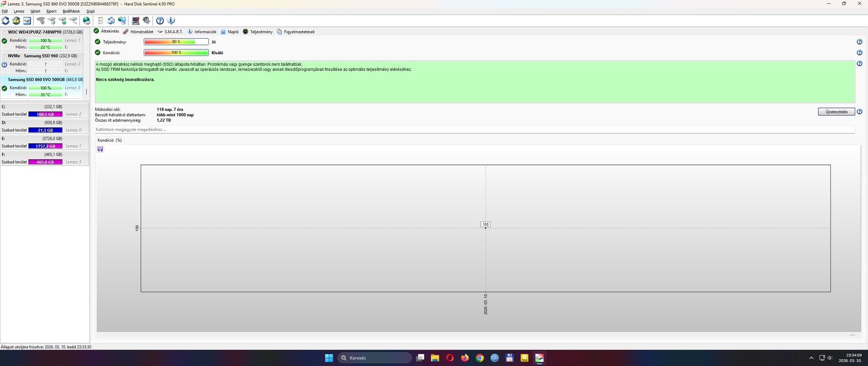868x366 pixels.
Task: Switch to the Áttekintés tab
Action: pyautogui.click(x=106, y=31)
